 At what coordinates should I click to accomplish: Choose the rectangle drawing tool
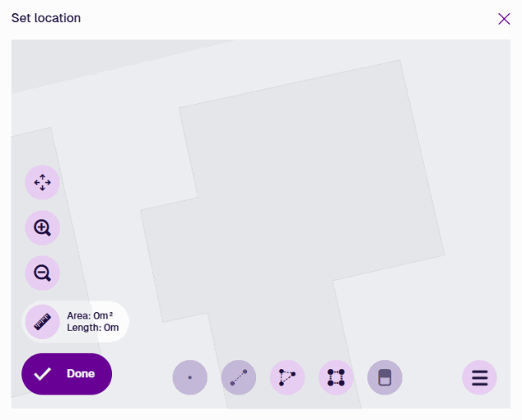click(x=336, y=377)
